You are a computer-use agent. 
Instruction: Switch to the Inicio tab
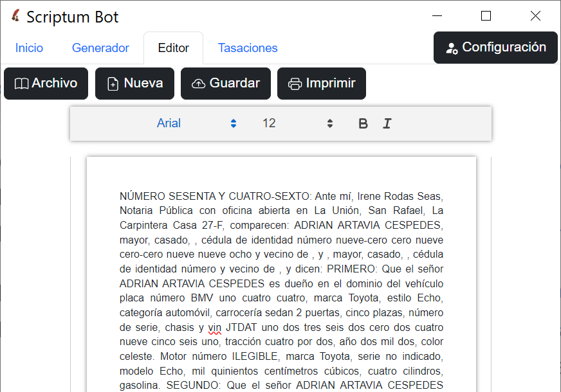[x=29, y=48]
